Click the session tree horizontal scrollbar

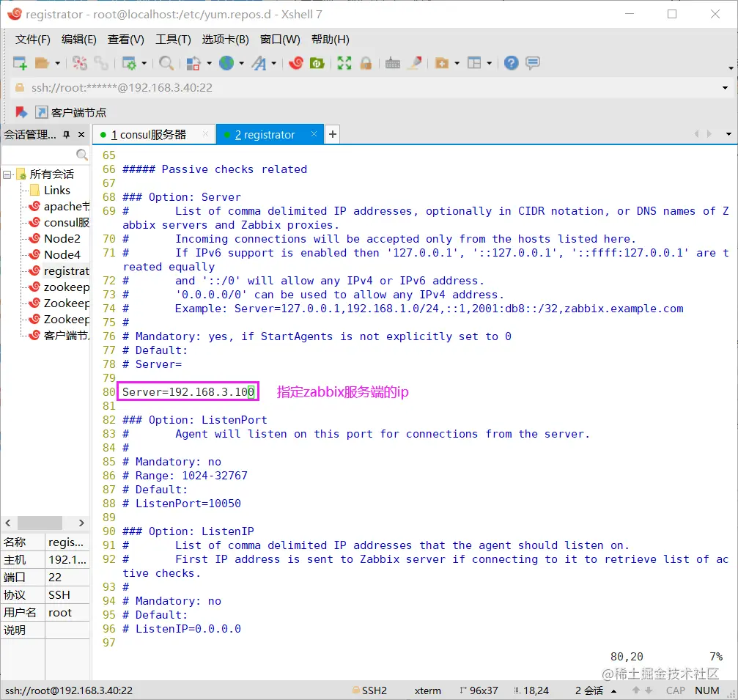point(40,523)
